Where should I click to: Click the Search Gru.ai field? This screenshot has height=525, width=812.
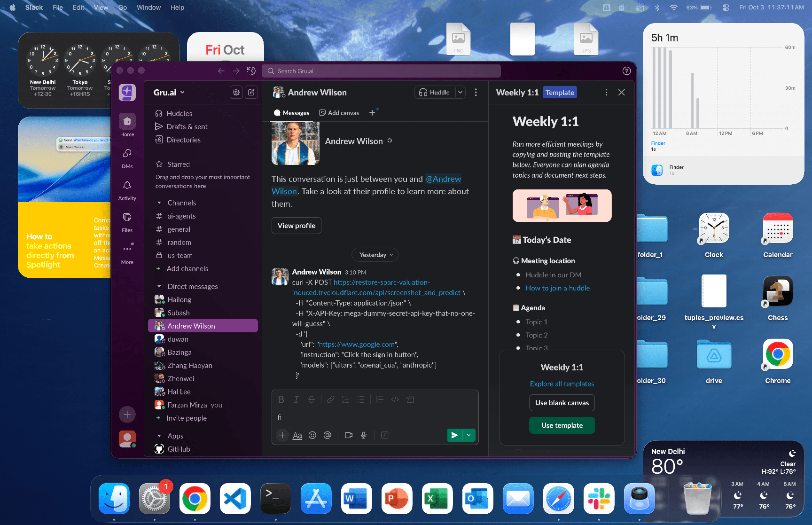[381, 71]
